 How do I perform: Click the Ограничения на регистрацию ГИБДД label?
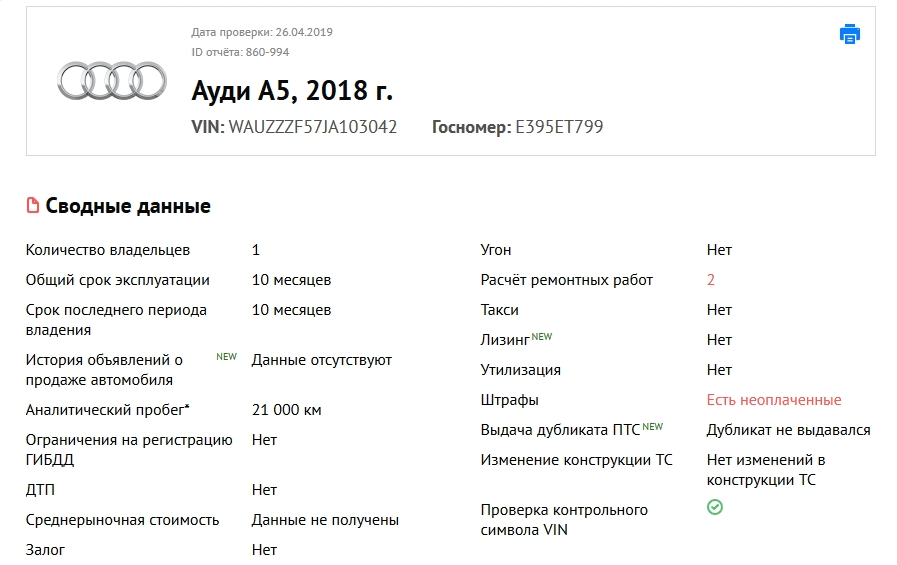point(129,450)
